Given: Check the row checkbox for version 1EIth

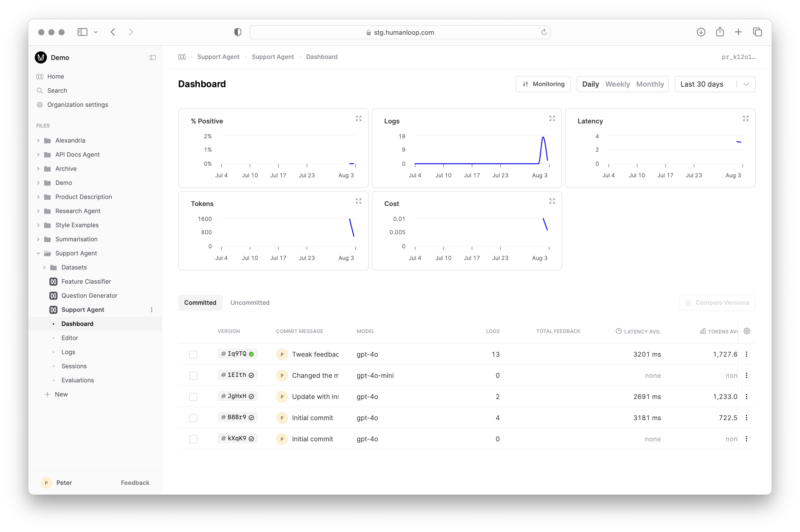Looking at the screenshot, I should (x=194, y=376).
